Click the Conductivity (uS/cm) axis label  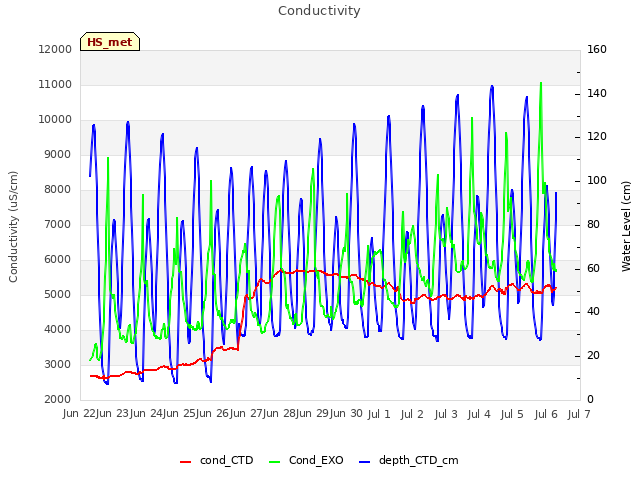tap(13, 227)
